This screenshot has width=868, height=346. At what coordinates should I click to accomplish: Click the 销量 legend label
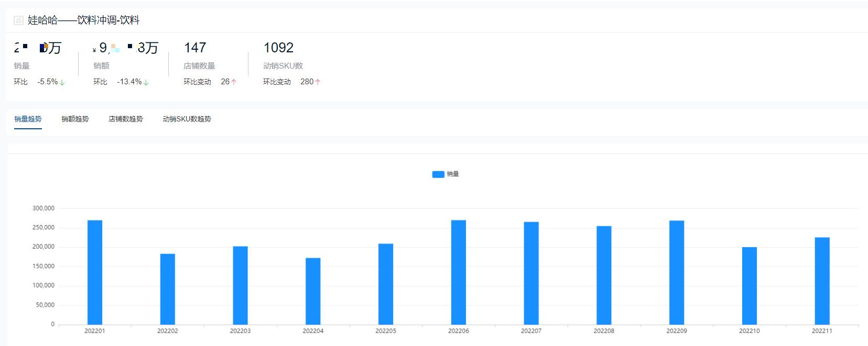pyautogui.click(x=453, y=174)
